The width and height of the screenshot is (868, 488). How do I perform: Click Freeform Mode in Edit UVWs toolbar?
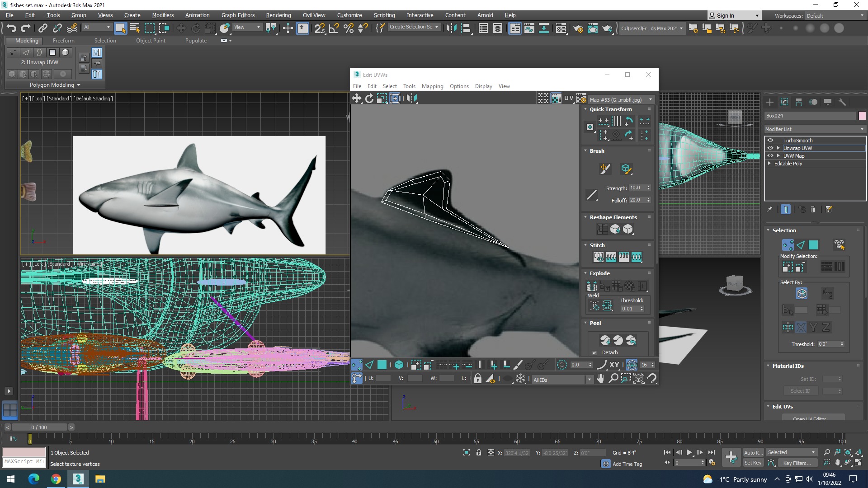pos(395,99)
